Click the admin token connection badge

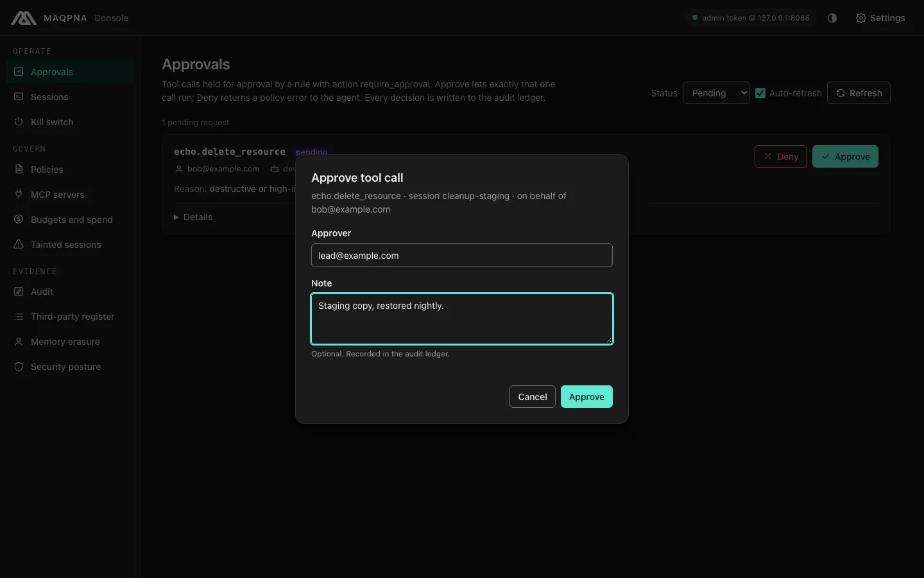750,18
